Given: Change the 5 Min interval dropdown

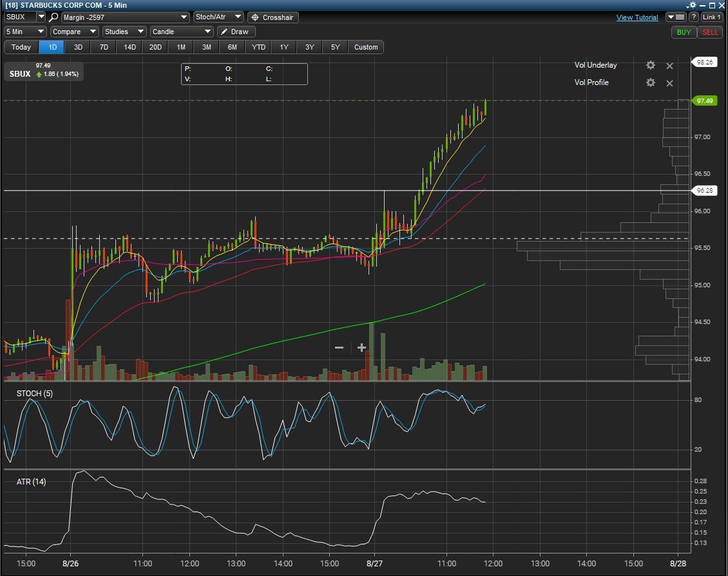Looking at the screenshot, I should (x=25, y=32).
